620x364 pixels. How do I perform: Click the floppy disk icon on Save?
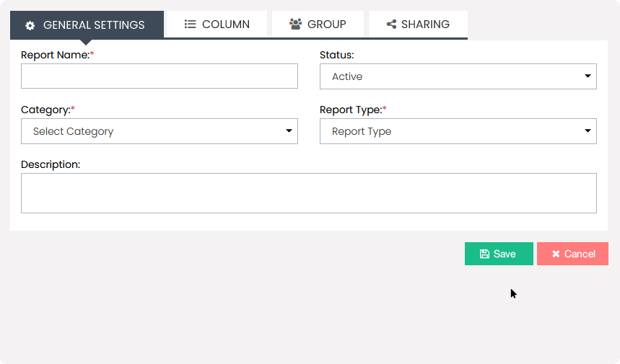[x=484, y=254]
